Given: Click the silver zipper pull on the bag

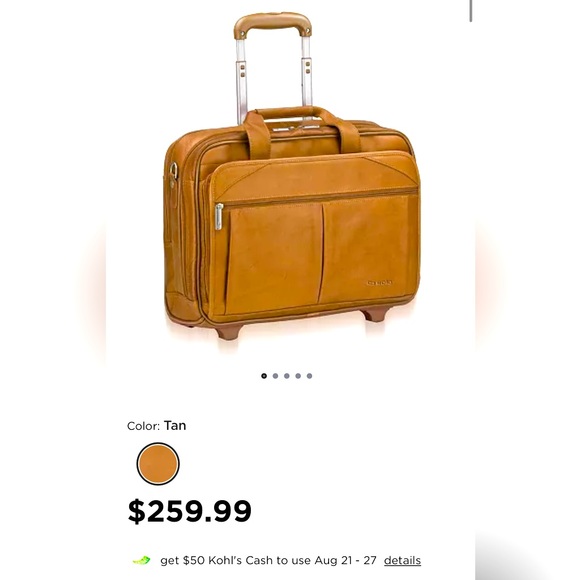Looking at the screenshot, I should [x=219, y=217].
